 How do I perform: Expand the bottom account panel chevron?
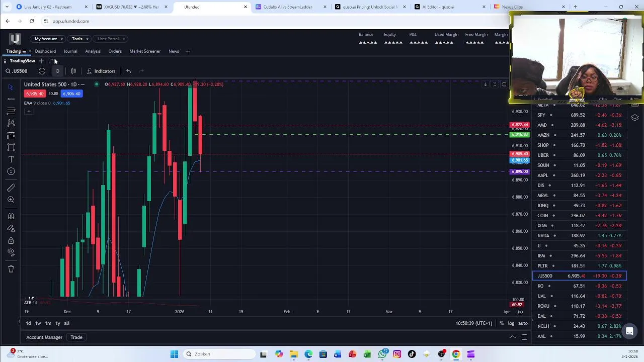(512, 337)
